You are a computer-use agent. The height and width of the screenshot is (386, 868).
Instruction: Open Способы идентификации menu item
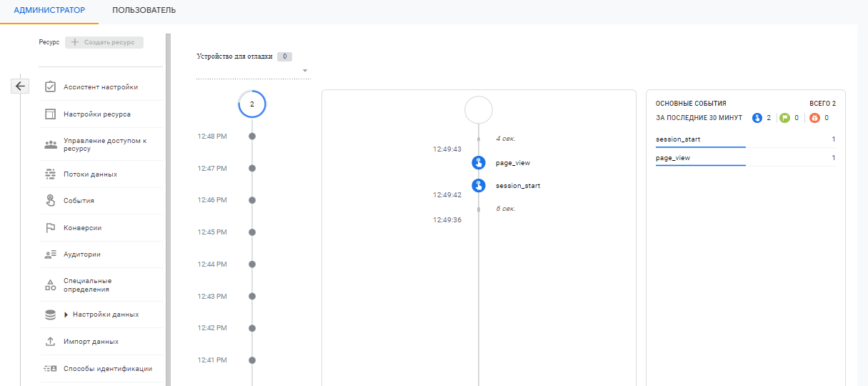(101, 369)
